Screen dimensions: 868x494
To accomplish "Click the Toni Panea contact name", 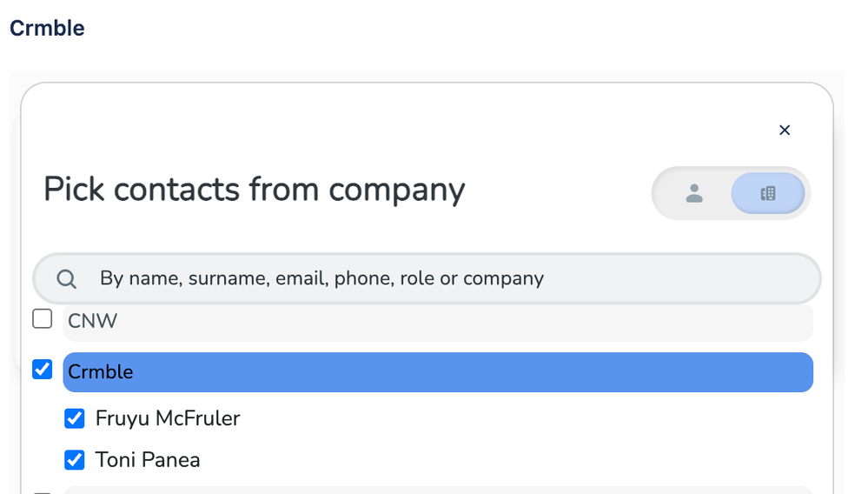I will pos(148,459).
